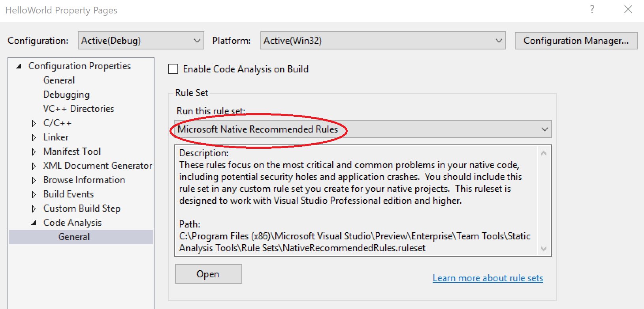This screenshot has height=309, width=644.
Task: Expand the Linker node arrow
Action: (x=34, y=138)
